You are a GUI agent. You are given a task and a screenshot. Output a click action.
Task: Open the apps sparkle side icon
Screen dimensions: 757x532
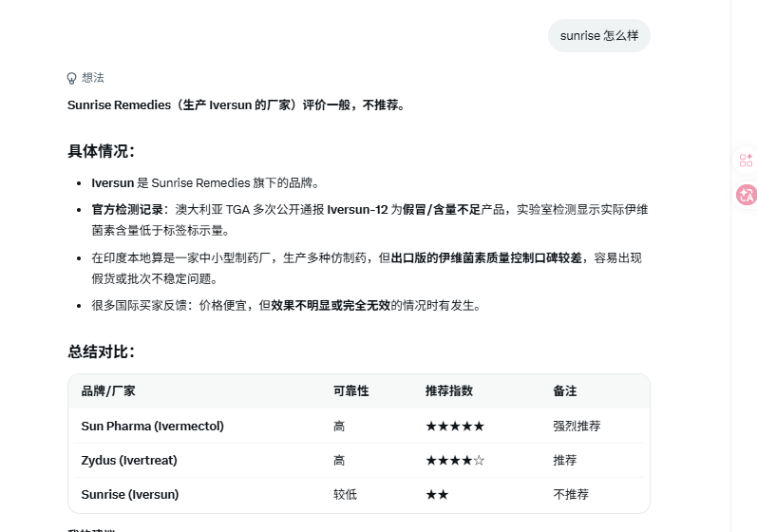pos(746,160)
